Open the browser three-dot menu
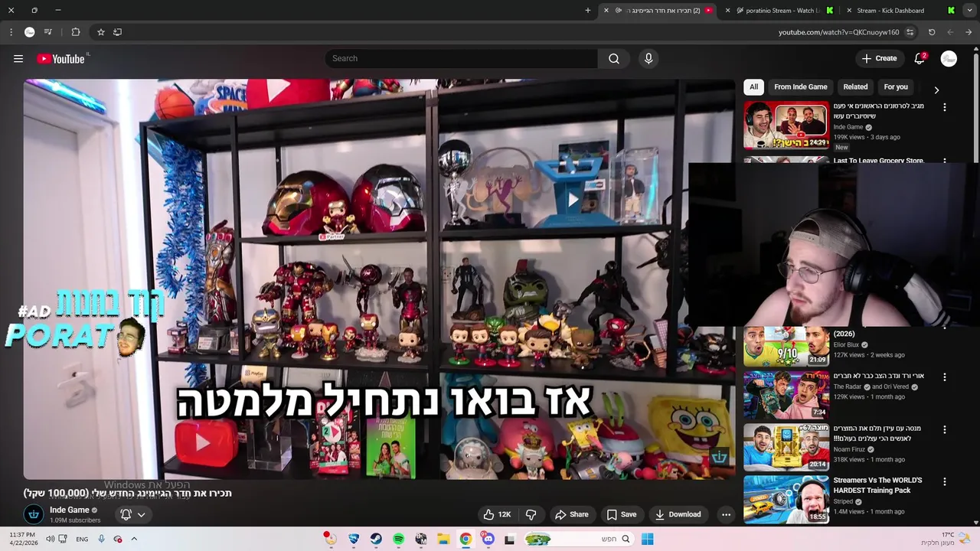This screenshot has height=551, width=980. pyautogui.click(x=11, y=32)
